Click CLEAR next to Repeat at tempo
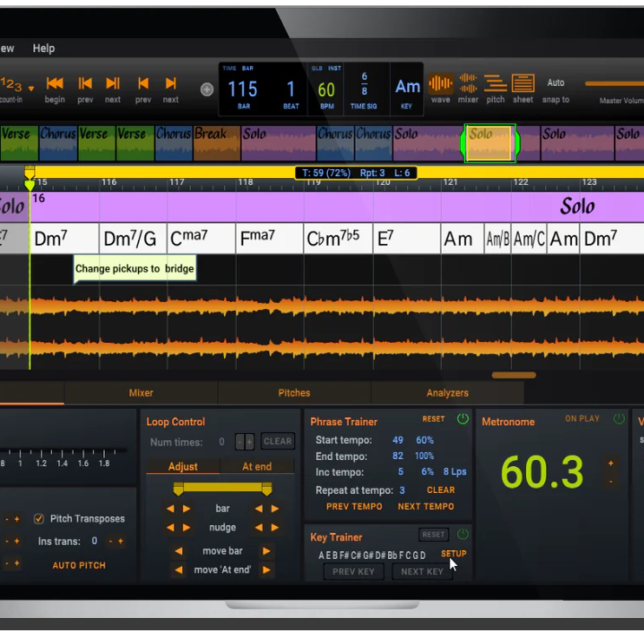The image size is (644, 644). [441, 490]
